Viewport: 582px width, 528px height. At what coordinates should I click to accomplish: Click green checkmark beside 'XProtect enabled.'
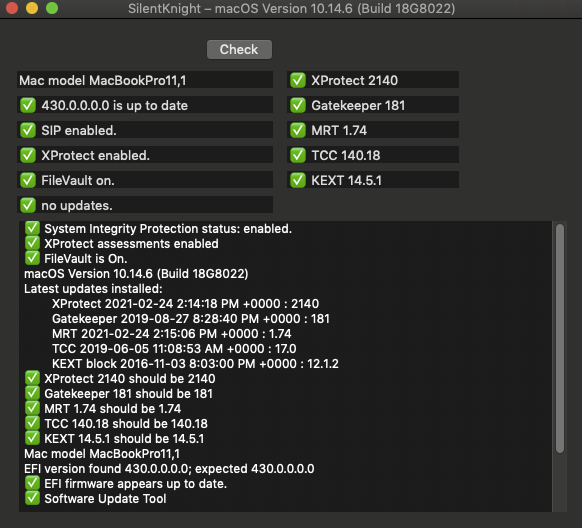(x=28, y=155)
